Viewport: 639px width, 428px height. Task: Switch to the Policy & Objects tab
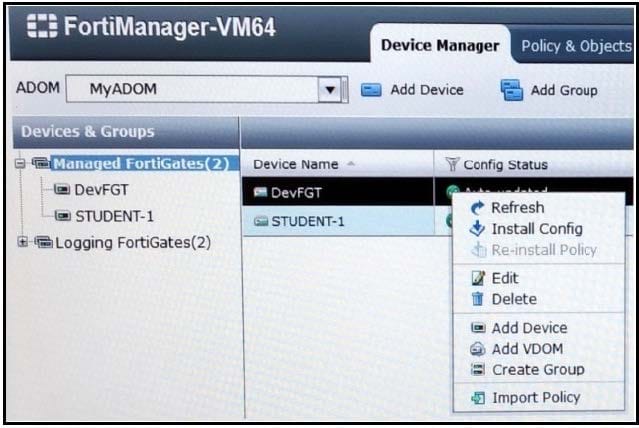(x=576, y=46)
